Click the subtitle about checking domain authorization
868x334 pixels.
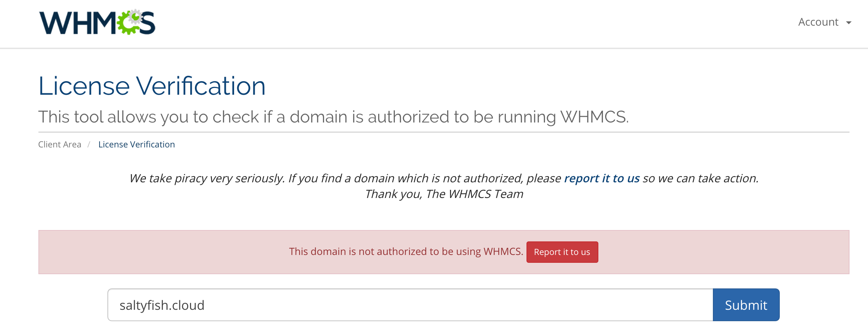pyautogui.click(x=333, y=117)
